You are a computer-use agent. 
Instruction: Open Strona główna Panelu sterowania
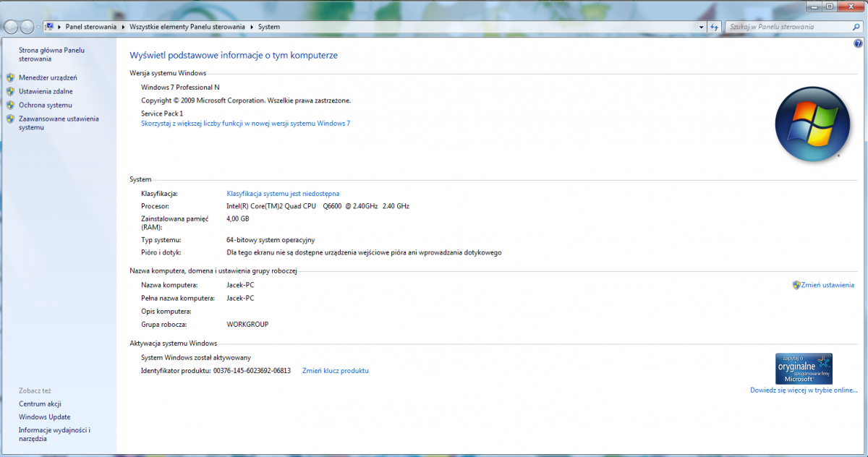point(52,55)
